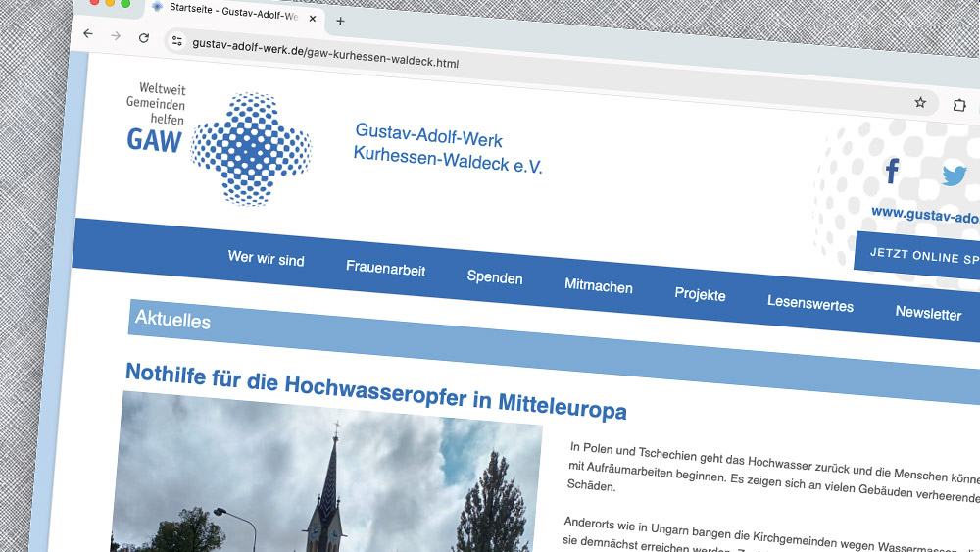Image resolution: width=980 pixels, height=552 pixels.
Task: Open the Newsletter menu item
Action: (929, 313)
